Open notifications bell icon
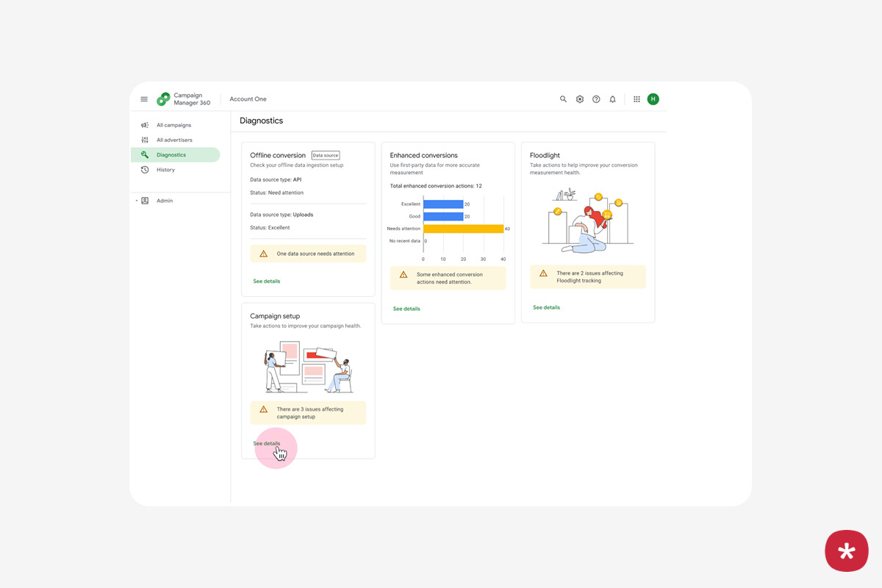Image resolution: width=882 pixels, height=588 pixels. pyautogui.click(x=612, y=99)
